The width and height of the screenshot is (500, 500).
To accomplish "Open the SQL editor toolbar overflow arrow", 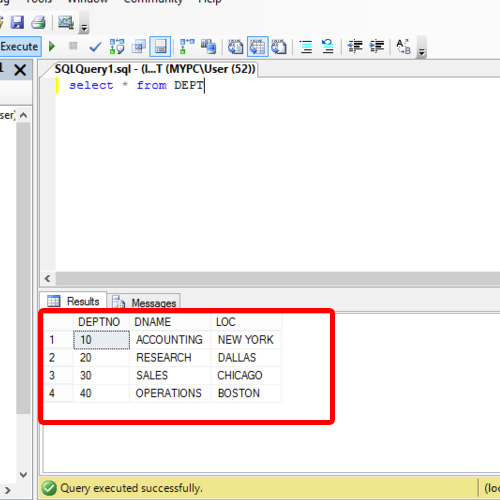I will 422,52.
